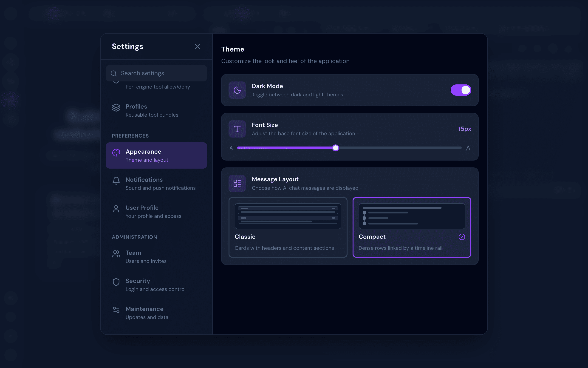Click the Profiles layers icon
588x368 pixels.
[x=116, y=107]
